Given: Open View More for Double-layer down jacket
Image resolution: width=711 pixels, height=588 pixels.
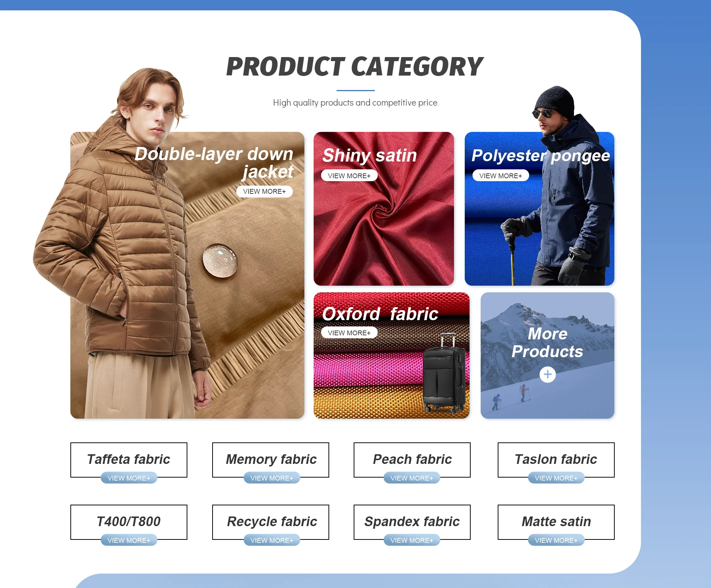Looking at the screenshot, I should click(x=264, y=191).
